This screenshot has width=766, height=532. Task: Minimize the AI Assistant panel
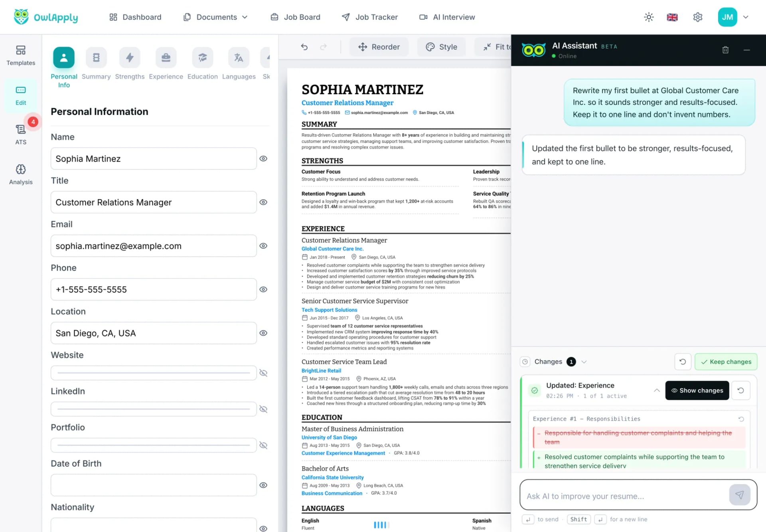pyautogui.click(x=747, y=50)
